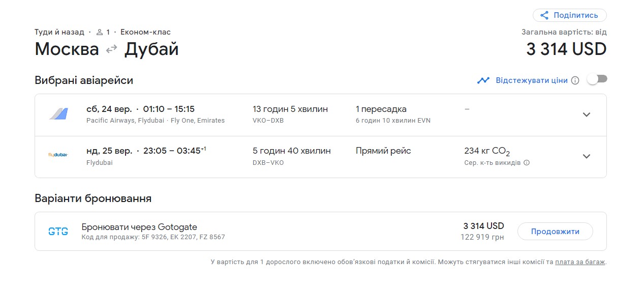Image resolution: width=644 pixels, height=287 pixels.
Task: Open the плата за багаж link
Action: [x=579, y=262]
